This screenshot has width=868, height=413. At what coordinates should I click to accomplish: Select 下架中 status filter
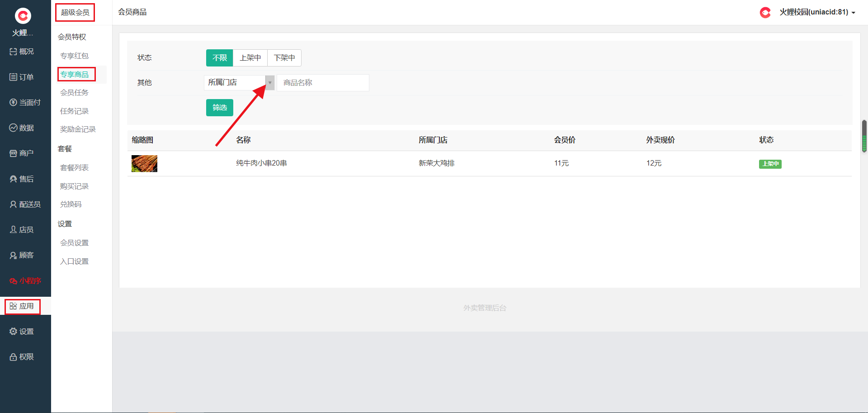coord(284,58)
